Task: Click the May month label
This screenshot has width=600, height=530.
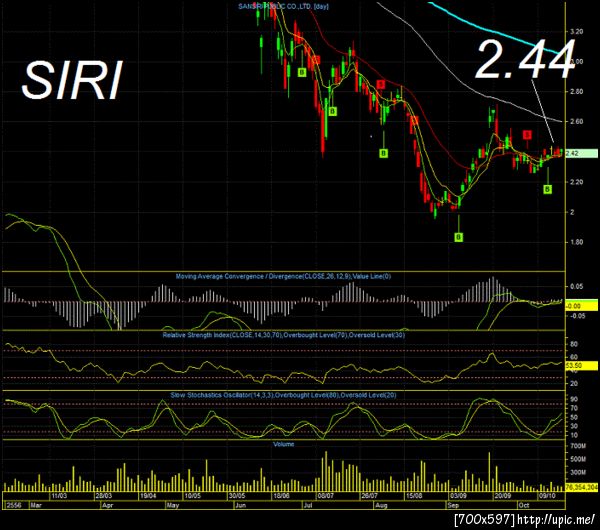Action: coord(173,505)
